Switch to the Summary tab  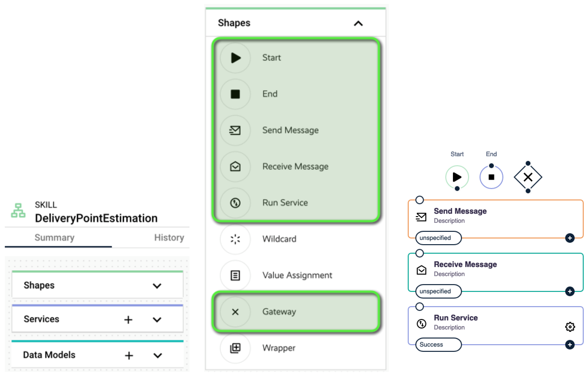(54, 238)
